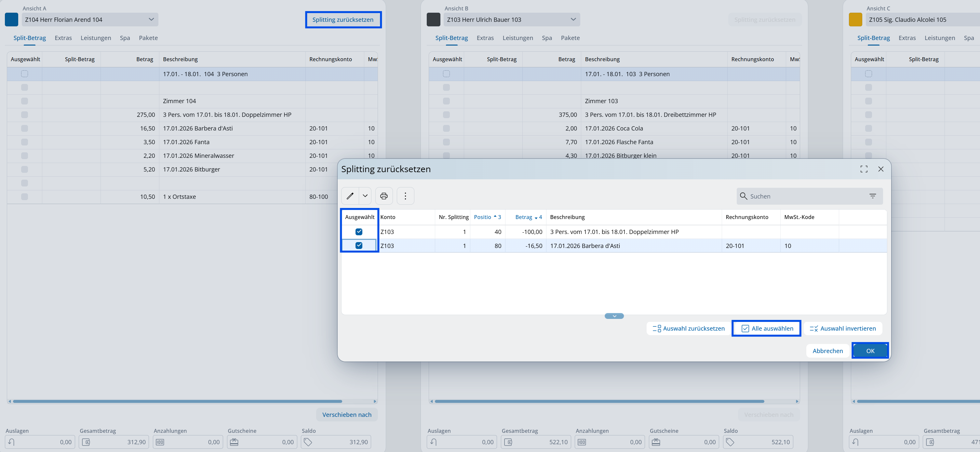980x452 pixels.
Task: Click the filter icon in search field
Action: click(872, 196)
